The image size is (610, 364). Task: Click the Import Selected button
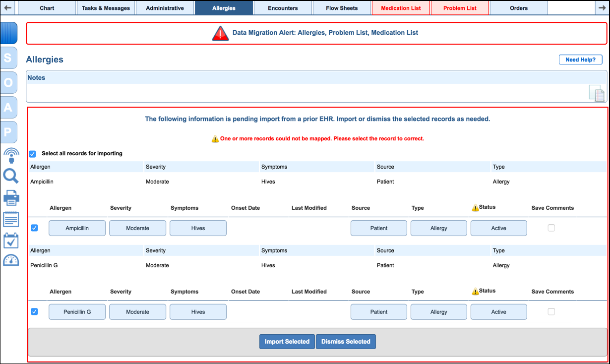pyautogui.click(x=287, y=342)
